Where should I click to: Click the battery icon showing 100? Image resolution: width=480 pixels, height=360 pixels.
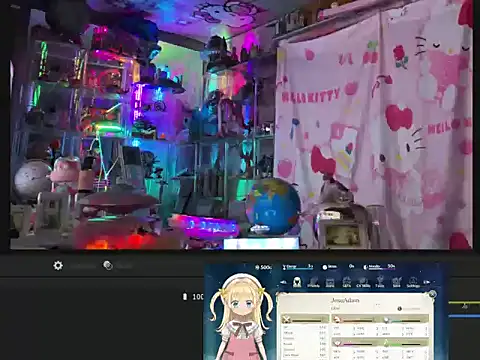tap(185, 296)
